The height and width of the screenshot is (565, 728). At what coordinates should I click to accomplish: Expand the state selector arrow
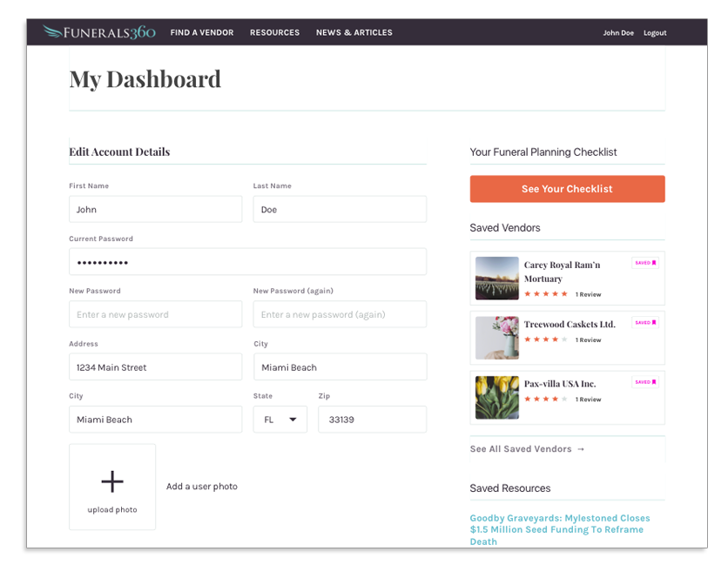294,419
